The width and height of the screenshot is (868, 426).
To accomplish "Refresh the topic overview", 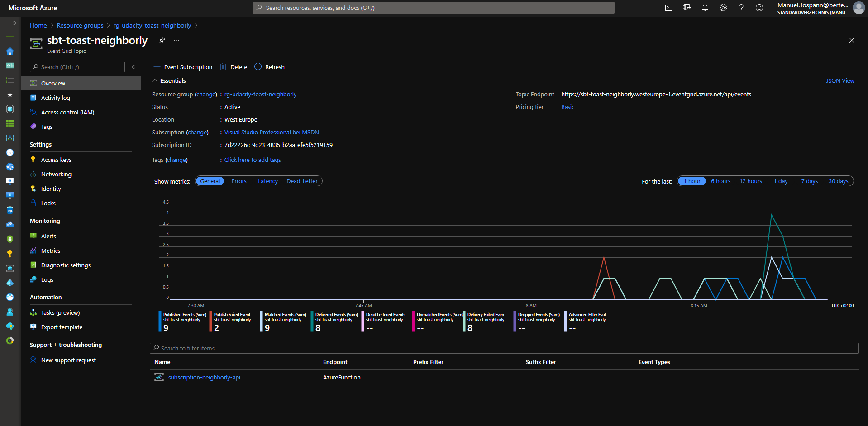I will click(269, 67).
